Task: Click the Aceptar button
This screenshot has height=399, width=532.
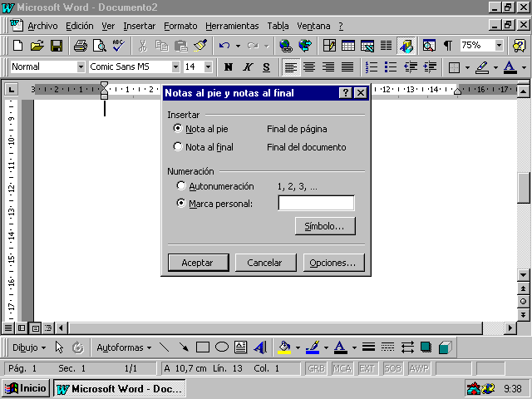Action: 198,263
